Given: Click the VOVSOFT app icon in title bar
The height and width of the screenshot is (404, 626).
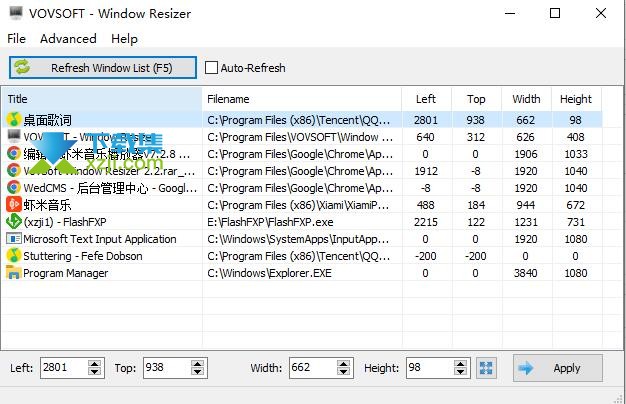Looking at the screenshot, I should tap(16, 13).
